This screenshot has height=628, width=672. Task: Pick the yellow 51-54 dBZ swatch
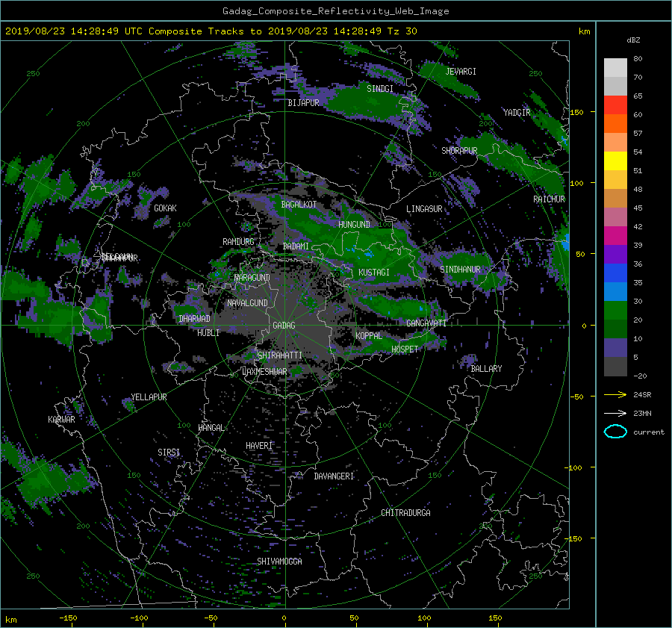tap(615, 161)
